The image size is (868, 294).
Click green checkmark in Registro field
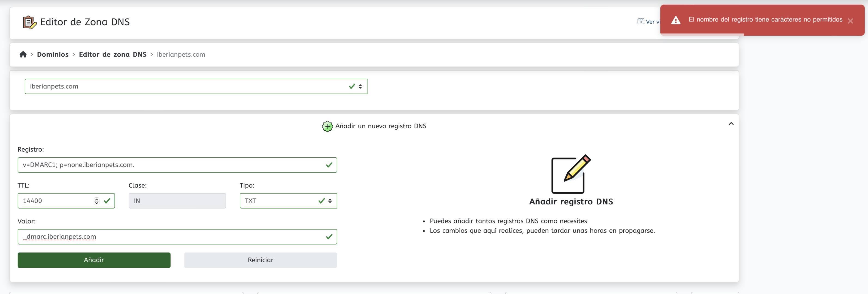(x=329, y=165)
